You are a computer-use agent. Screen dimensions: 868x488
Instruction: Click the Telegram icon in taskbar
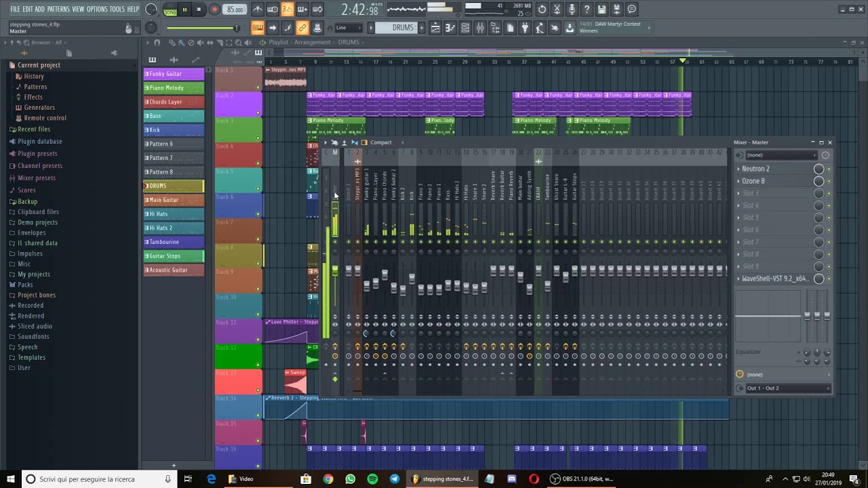[395, 479]
